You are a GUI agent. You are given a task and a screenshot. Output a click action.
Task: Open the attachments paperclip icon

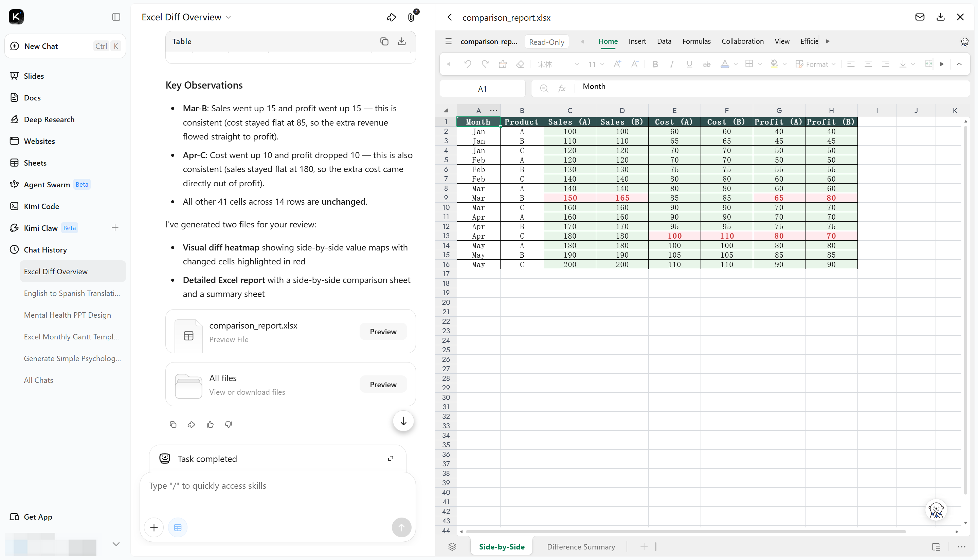coord(411,17)
